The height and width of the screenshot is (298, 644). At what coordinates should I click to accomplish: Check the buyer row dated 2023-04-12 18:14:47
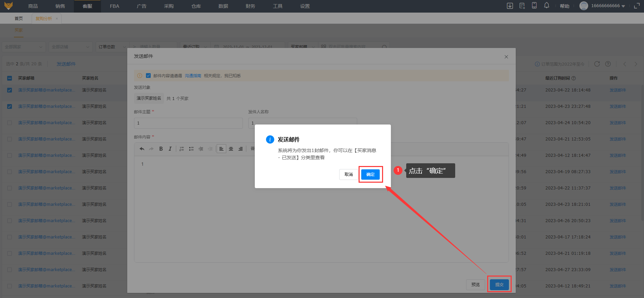(10, 155)
